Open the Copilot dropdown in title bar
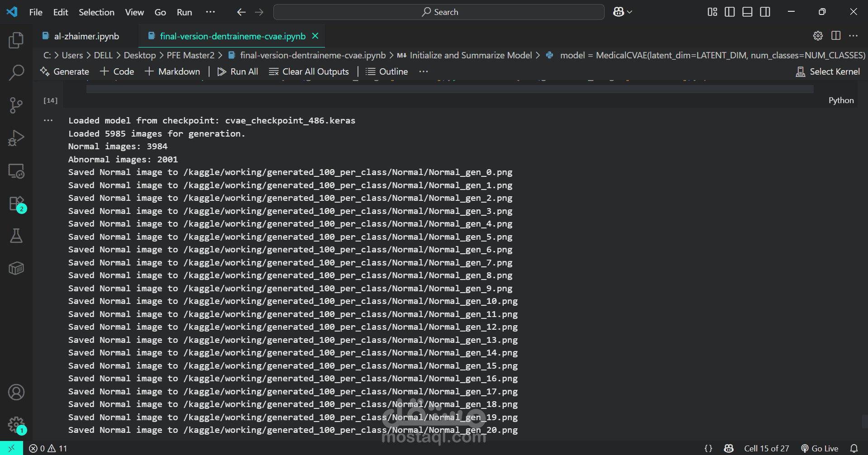This screenshot has width=868, height=455. (623, 12)
